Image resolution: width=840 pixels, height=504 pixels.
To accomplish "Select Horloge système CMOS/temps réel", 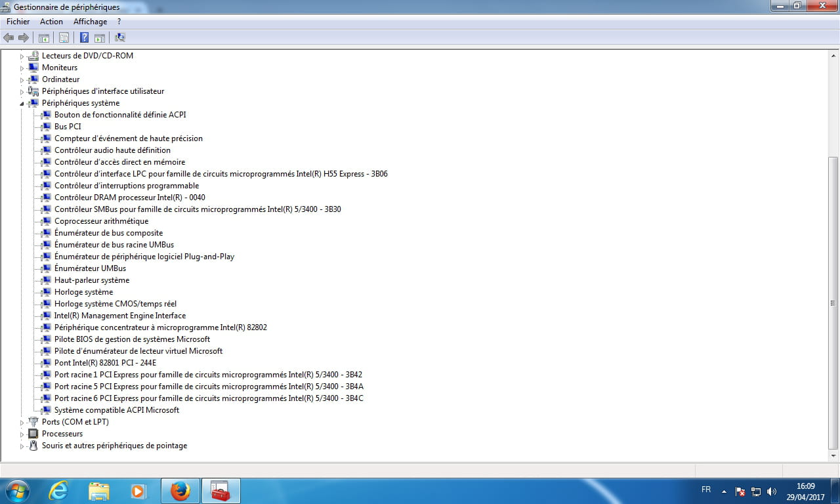I will [115, 304].
